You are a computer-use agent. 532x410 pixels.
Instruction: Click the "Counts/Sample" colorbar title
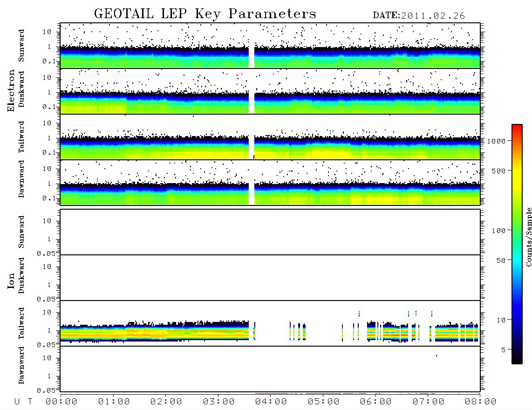[x=529, y=237]
